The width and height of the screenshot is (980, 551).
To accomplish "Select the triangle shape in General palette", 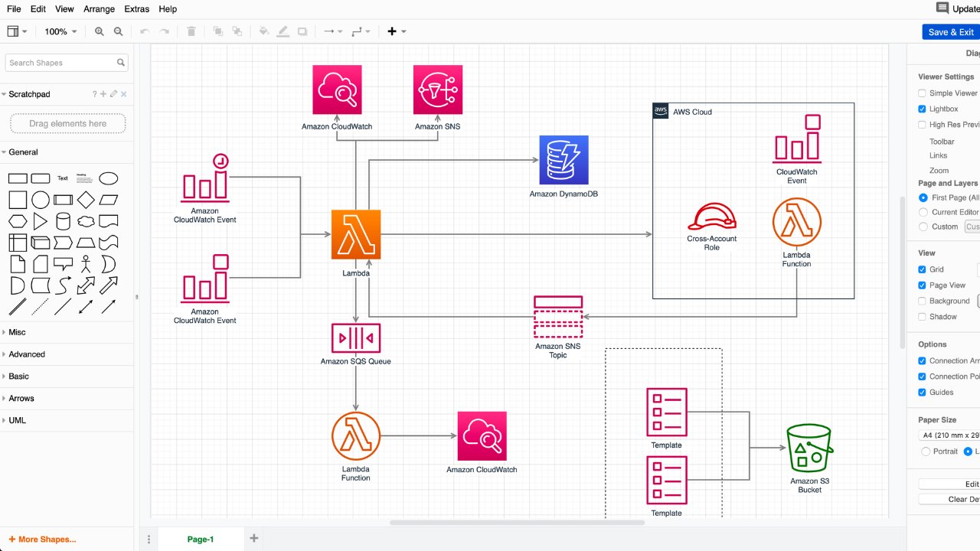I will pyautogui.click(x=40, y=222).
